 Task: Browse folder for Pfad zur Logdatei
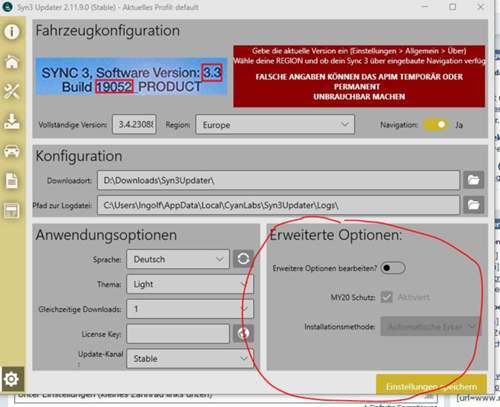tap(473, 205)
